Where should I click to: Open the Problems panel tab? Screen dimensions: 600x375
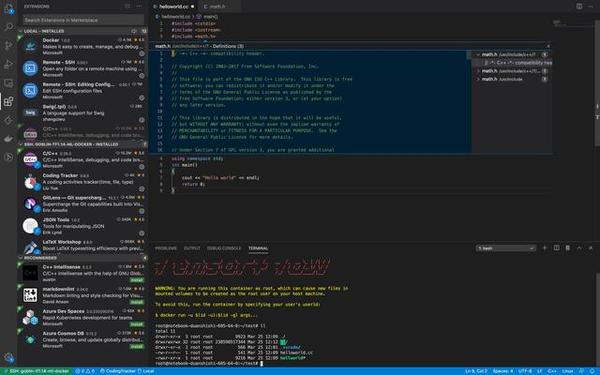166,248
